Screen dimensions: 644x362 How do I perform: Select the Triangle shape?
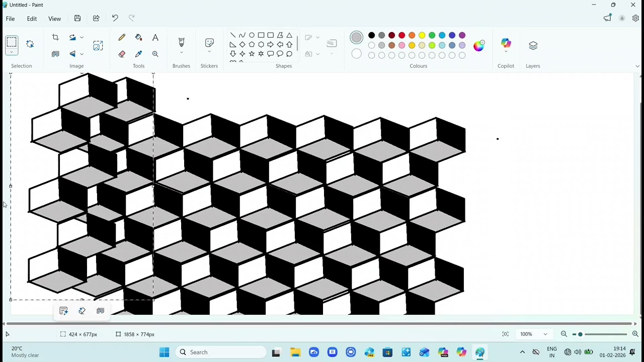[x=289, y=35]
